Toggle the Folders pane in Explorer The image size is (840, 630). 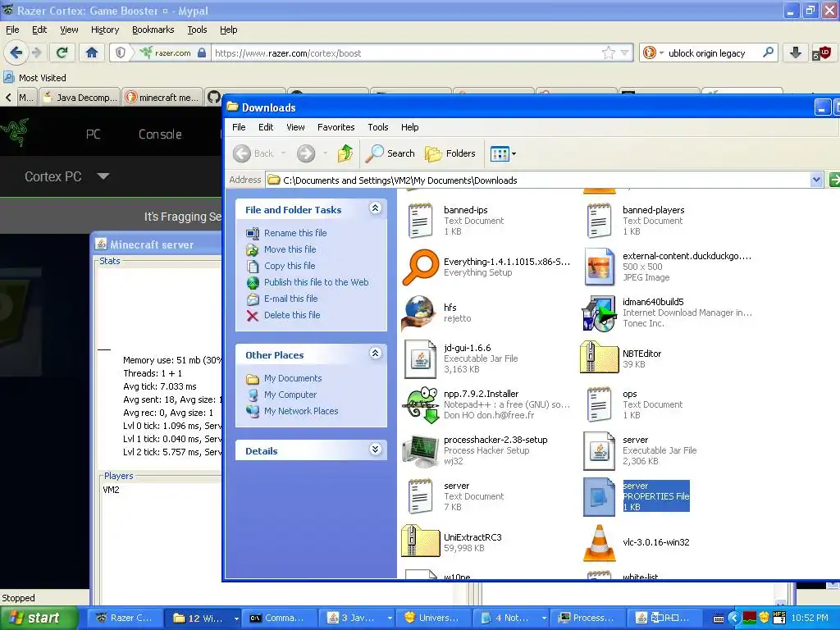pyautogui.click(x=450, y=153)
